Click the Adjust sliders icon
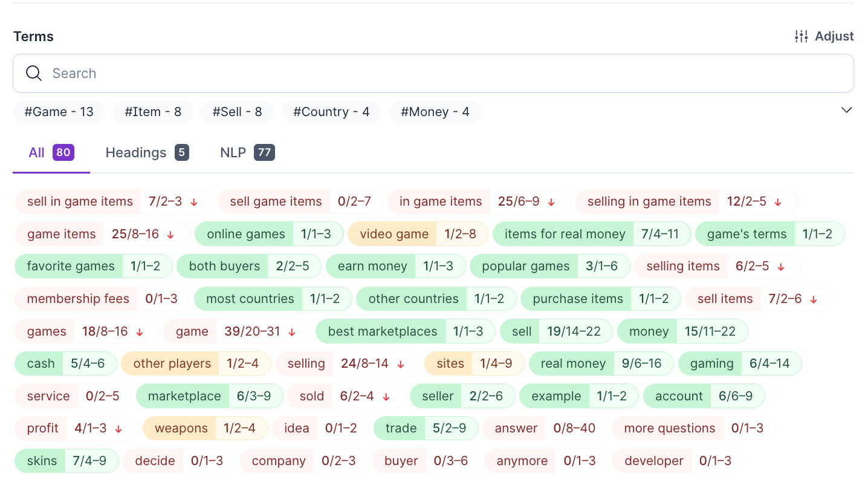The width and height of the screenshot is (868, 479). click(x=801, y=36)
